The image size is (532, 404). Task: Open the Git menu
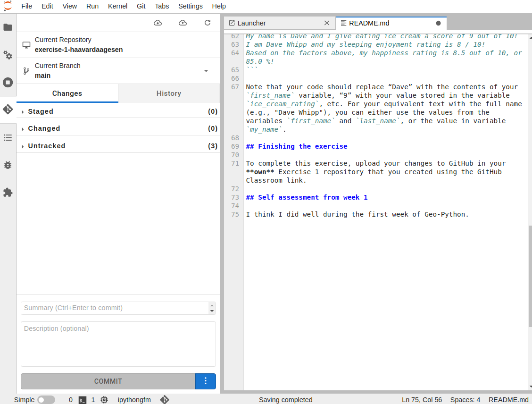coord(141,6)
